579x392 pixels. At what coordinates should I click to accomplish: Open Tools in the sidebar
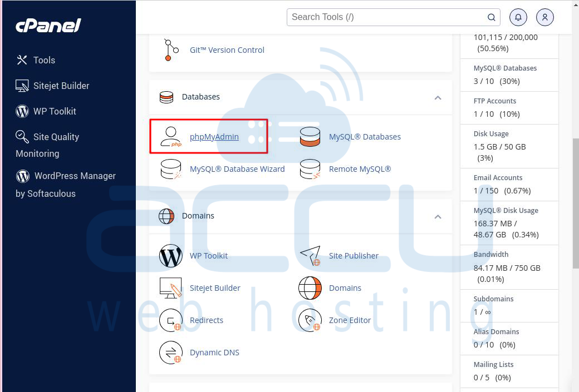click(x=36, y=60)
